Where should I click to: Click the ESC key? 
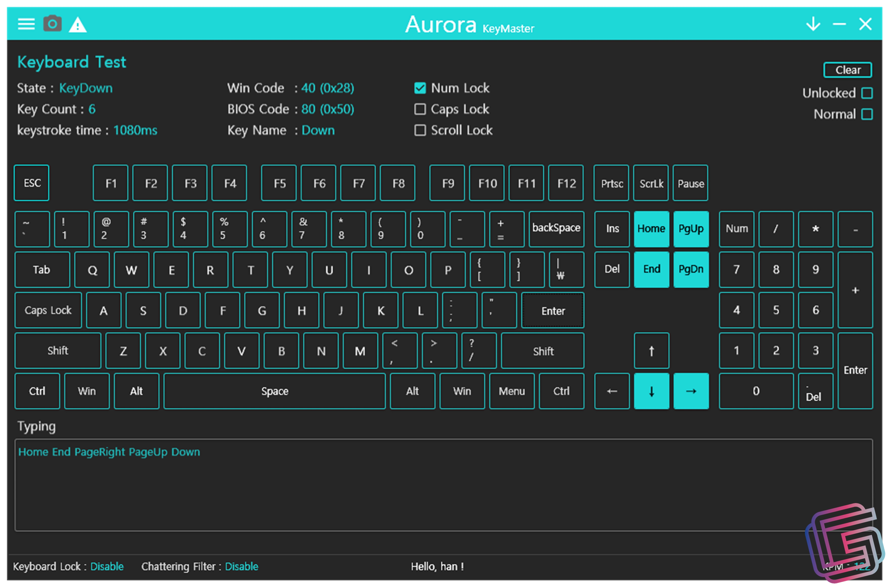32,183
